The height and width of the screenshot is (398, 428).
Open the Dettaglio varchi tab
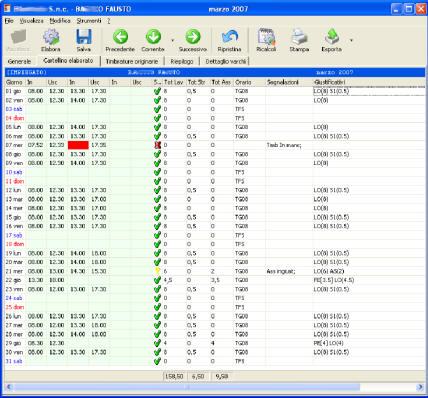coord(226,61)
